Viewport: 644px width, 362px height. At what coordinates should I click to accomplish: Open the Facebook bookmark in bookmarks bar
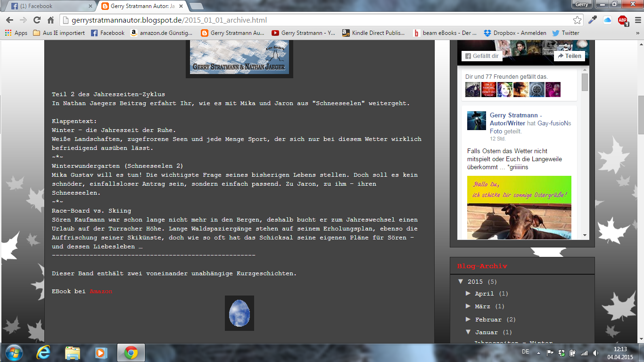[107, 33]
